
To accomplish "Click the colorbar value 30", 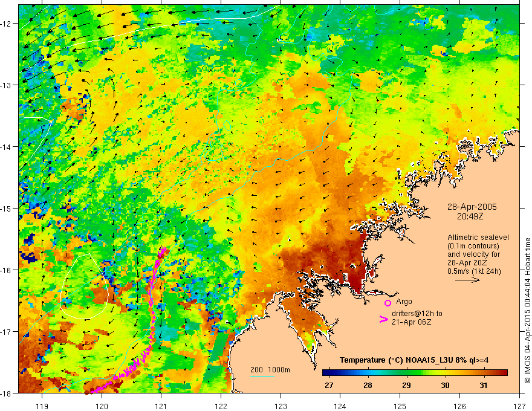I will coord(445,386).
